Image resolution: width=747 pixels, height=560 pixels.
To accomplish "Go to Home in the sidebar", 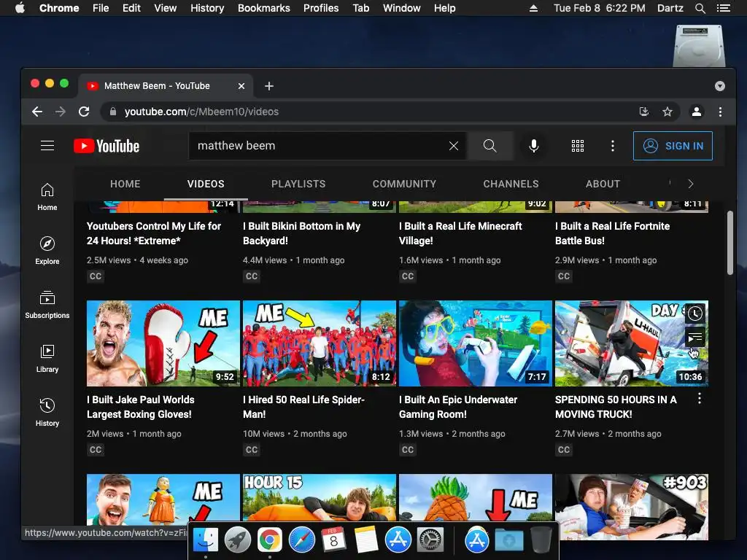I will coord(47,197).
